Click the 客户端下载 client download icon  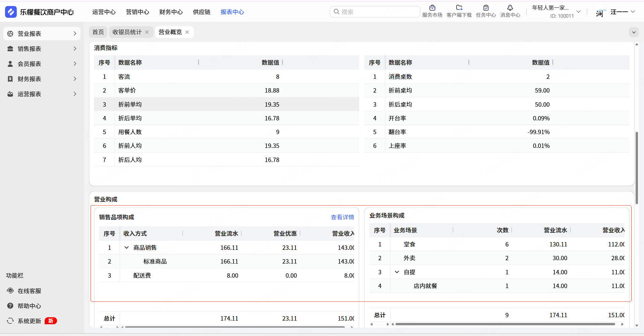click(x=459, y=8)
